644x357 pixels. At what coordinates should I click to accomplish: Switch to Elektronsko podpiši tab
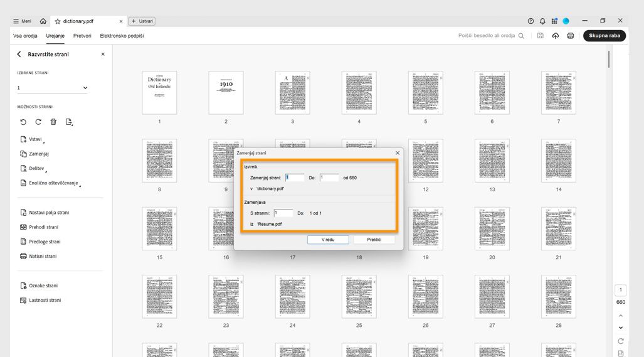coord(122,36)
